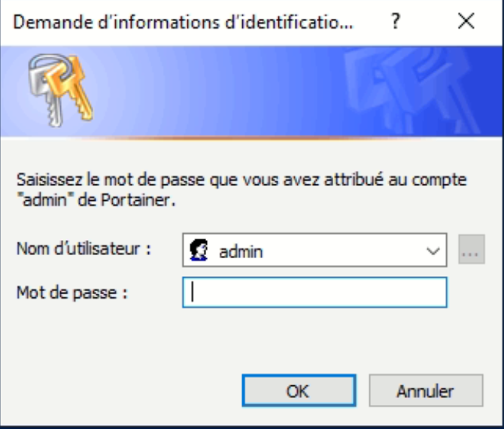This screenshot has height=429, width=504.
Task: Click the "Nom d'utilisateur :" label
Action: coord(83,248)
